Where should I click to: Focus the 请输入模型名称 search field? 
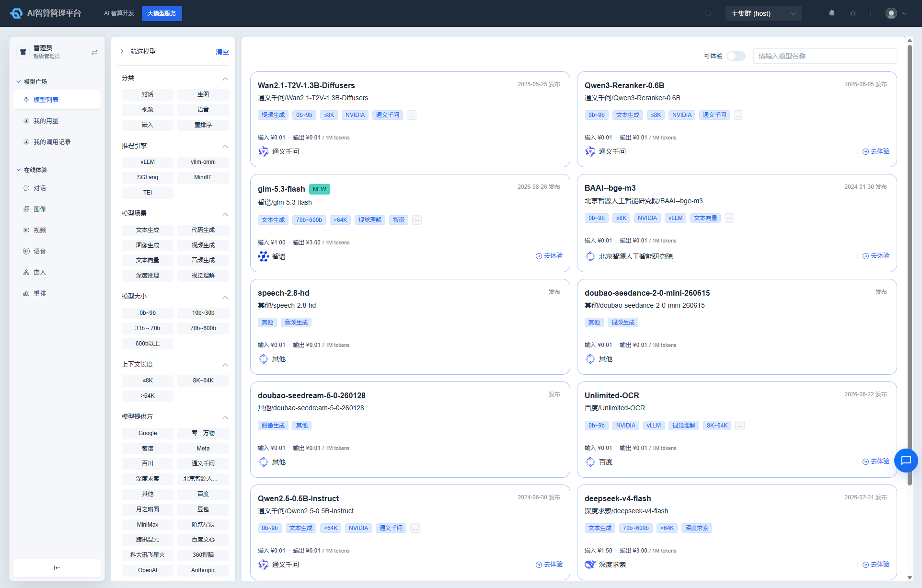[825, 56]
